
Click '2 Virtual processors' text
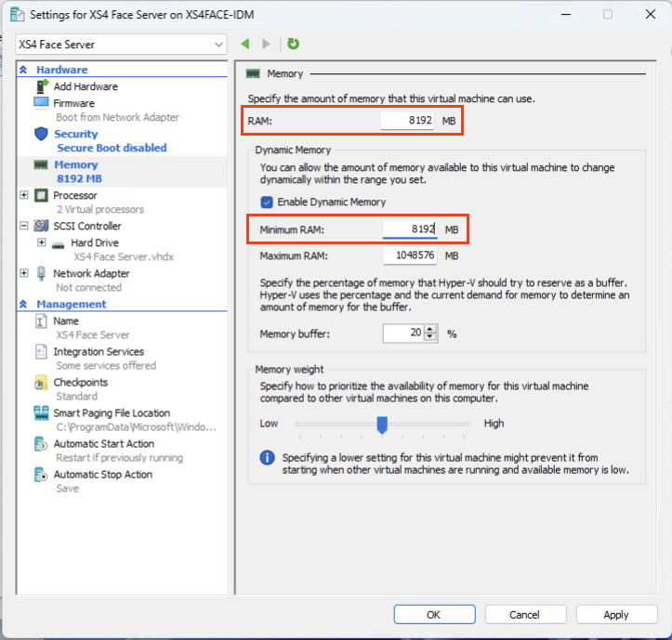point(99,210)
